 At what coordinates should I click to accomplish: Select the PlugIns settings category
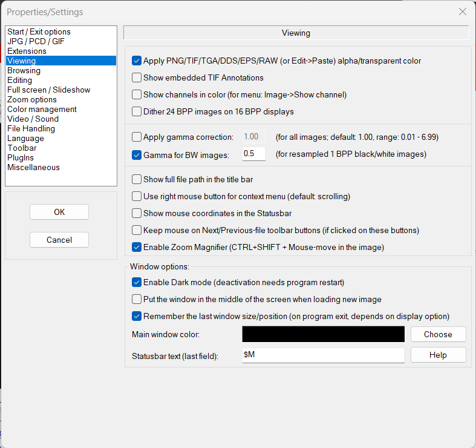[x=22, y=157]
